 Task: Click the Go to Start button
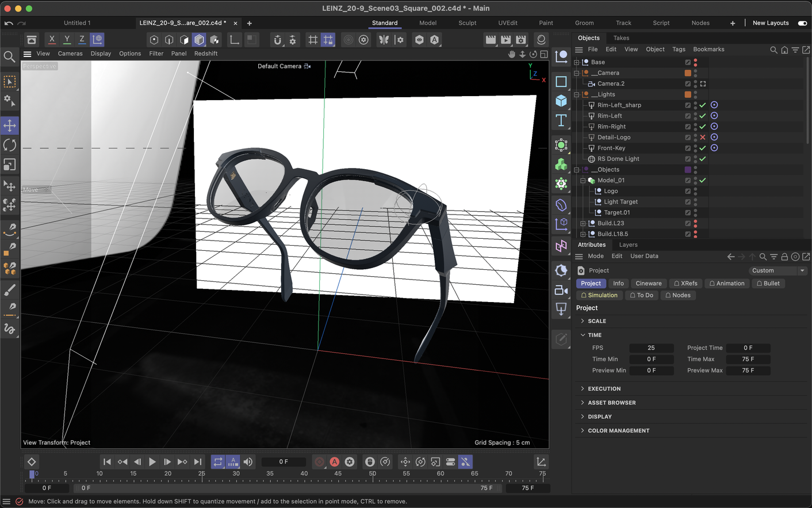tap(107, 461)
